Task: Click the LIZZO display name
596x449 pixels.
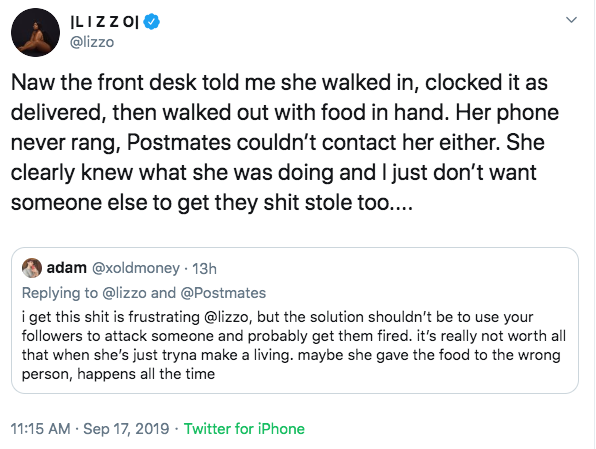Action: [105, 22]
